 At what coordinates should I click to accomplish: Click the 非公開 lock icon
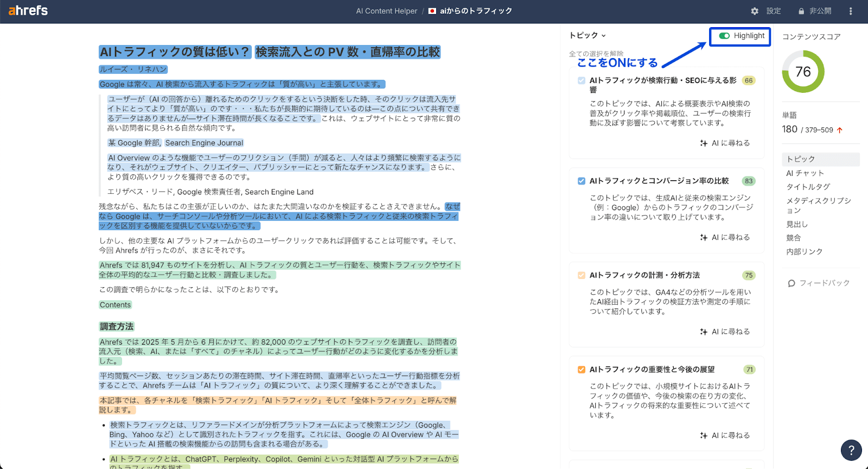click(x=801, y=11)
